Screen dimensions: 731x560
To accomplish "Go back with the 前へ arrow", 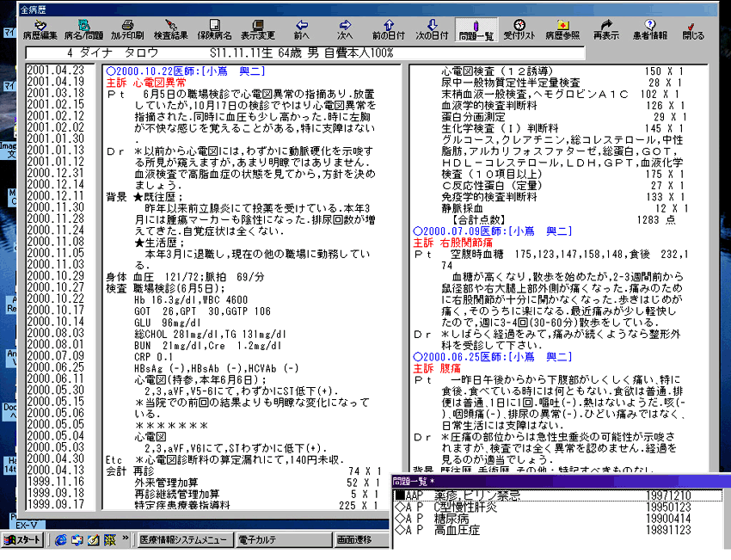I will click(x=302, y=30).
